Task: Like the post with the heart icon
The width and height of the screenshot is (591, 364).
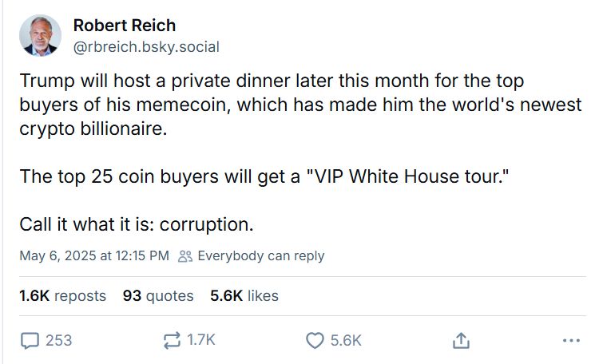Action: 315,340
